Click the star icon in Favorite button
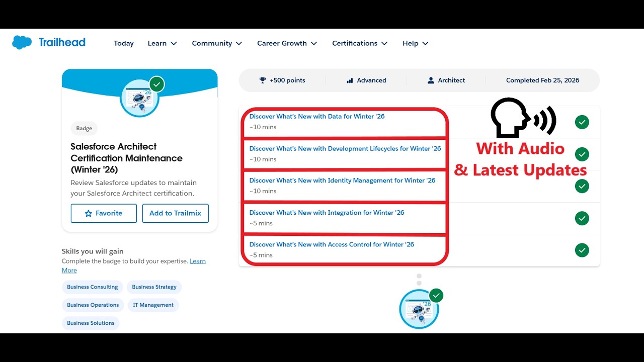Screen dimensions: 644x362 tap(89, 213)
